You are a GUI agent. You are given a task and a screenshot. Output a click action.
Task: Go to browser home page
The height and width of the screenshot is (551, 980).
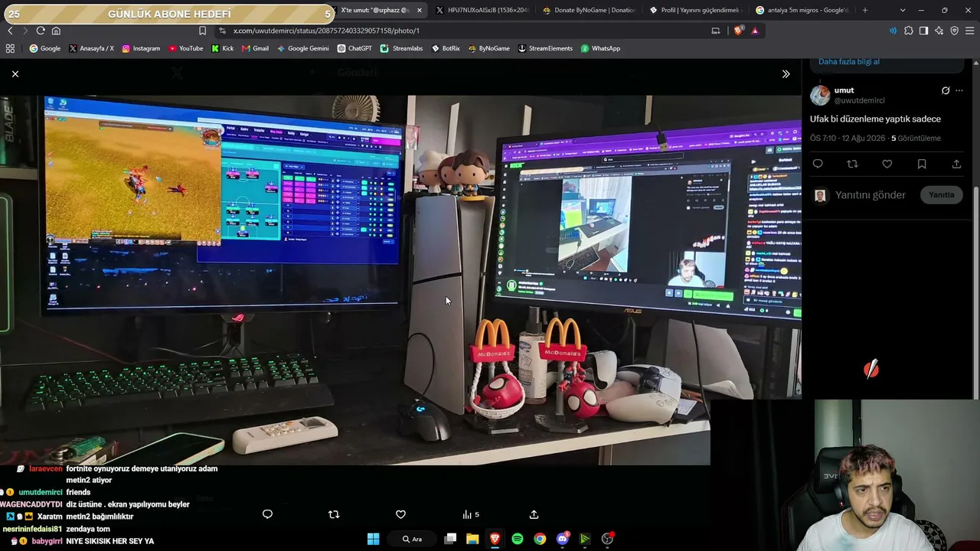pos(56,31)
